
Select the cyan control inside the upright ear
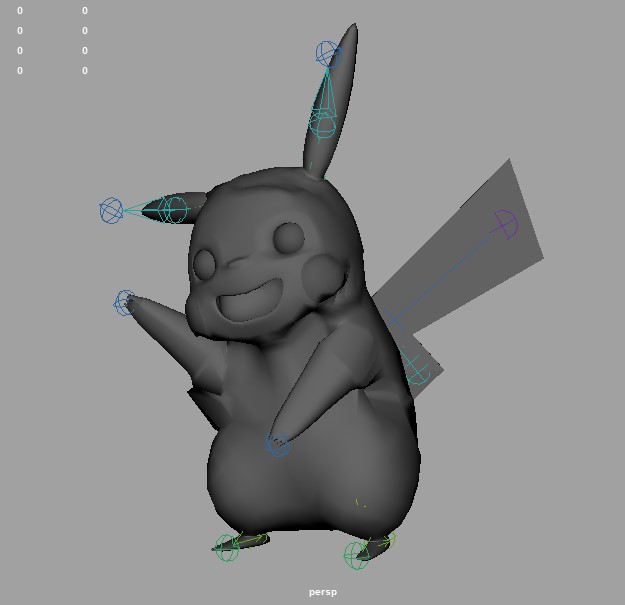click(322, 125)
